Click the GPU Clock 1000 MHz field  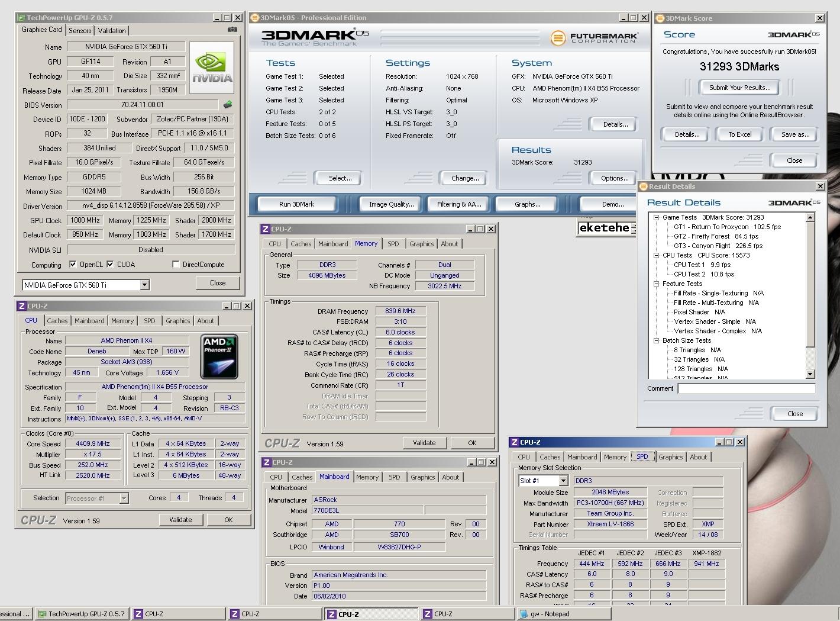[85, 220]
